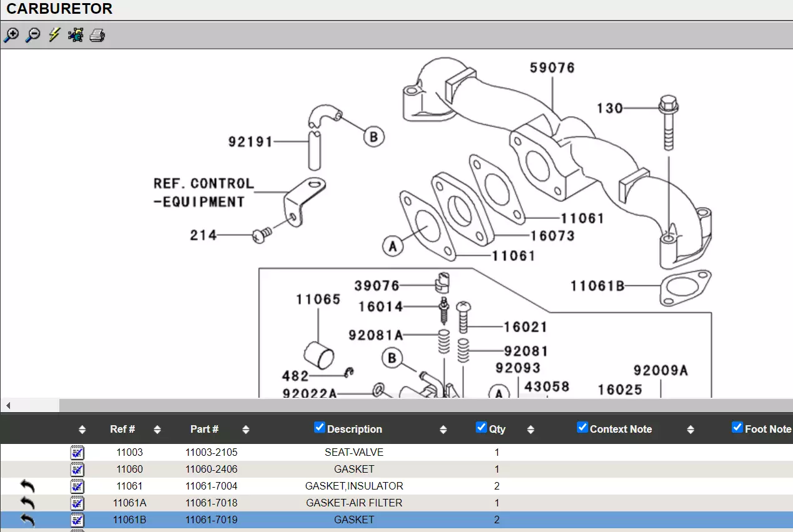Viewport: 793px width, 532px height.
Task: Print the carburetor diagram
Action: [97, 35]
